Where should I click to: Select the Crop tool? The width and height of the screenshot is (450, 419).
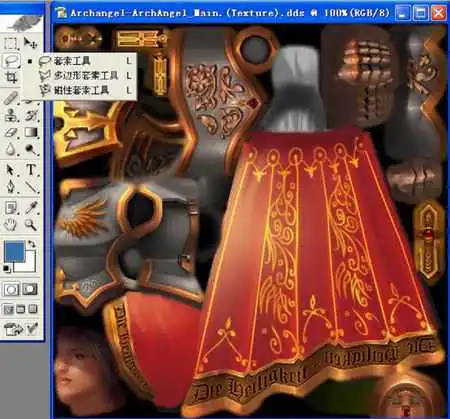tap(11, 78)
